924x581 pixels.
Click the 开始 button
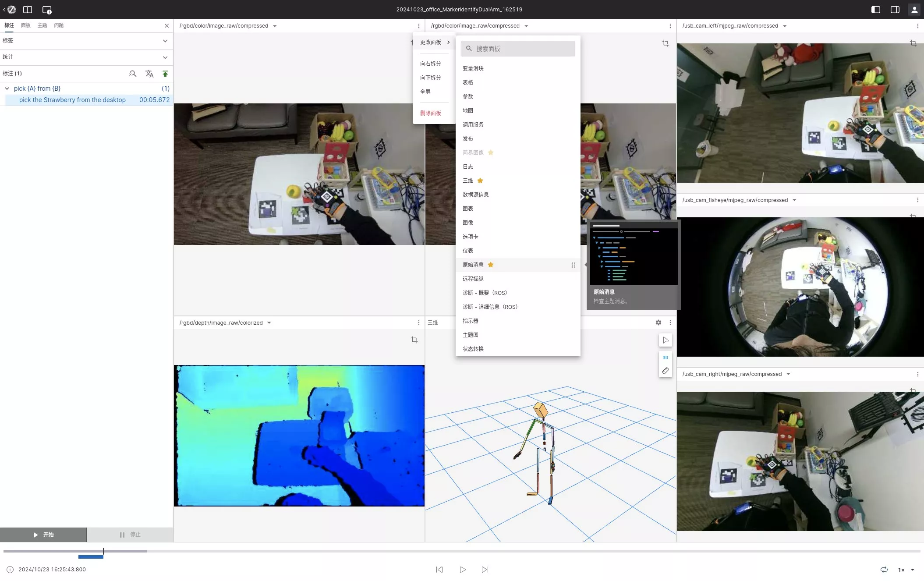(x=43, y=535)
